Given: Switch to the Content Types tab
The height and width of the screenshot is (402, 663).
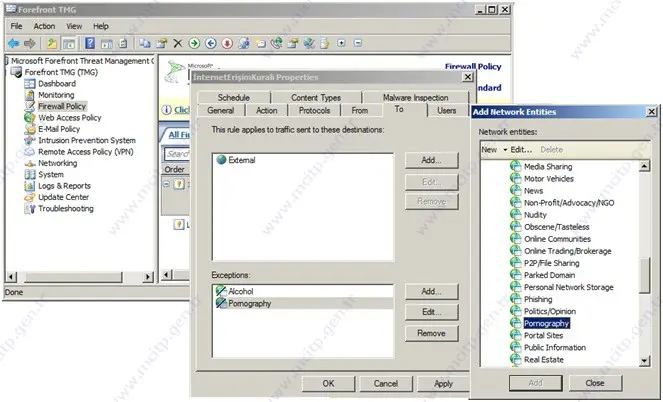Looking at the screenshot, I should (316, 98).
